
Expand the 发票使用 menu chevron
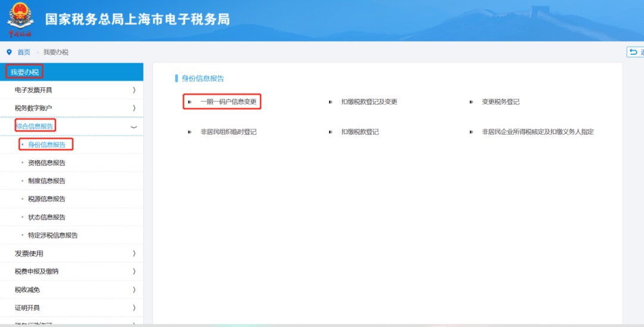(x=134, y=254)
